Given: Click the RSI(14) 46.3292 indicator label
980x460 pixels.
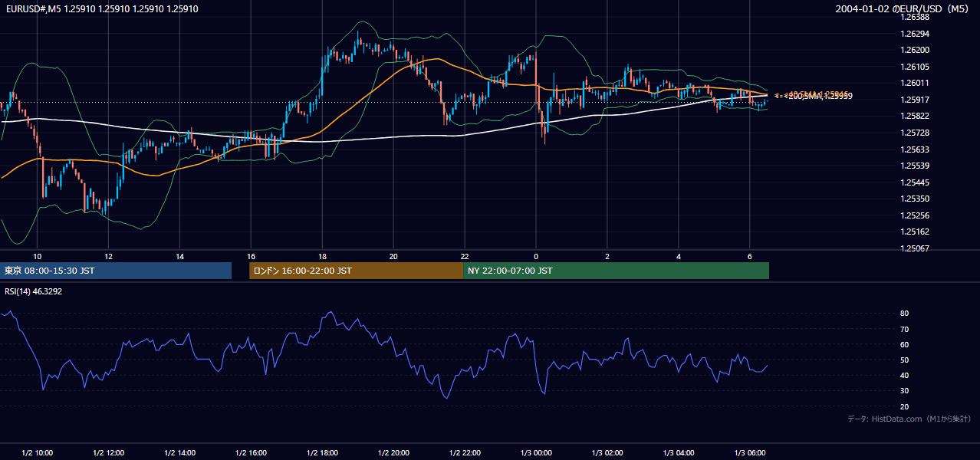Looking at the screenshot, I should [x=33, y=291].
